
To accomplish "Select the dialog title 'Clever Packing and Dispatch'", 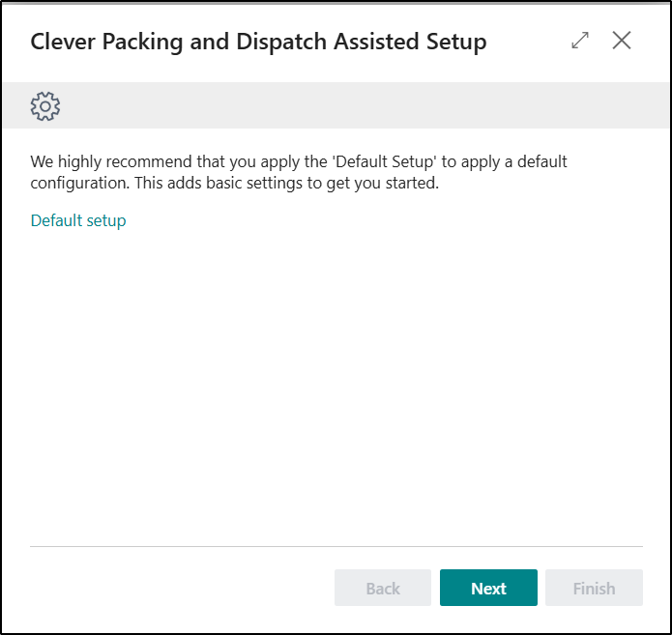I will (178, 42).
